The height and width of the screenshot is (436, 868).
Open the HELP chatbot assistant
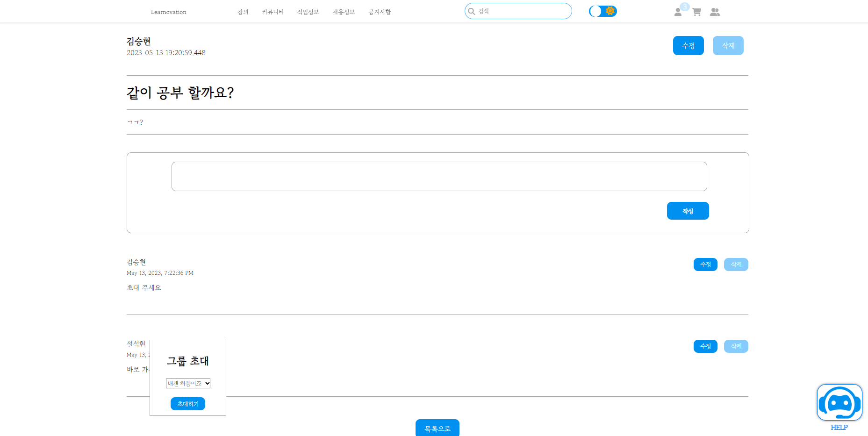pyautogui.click(x=839, y=402)
